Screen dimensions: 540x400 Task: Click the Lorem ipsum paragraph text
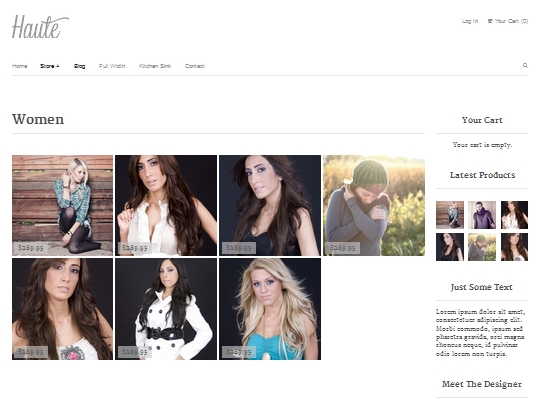coord(481,332)
